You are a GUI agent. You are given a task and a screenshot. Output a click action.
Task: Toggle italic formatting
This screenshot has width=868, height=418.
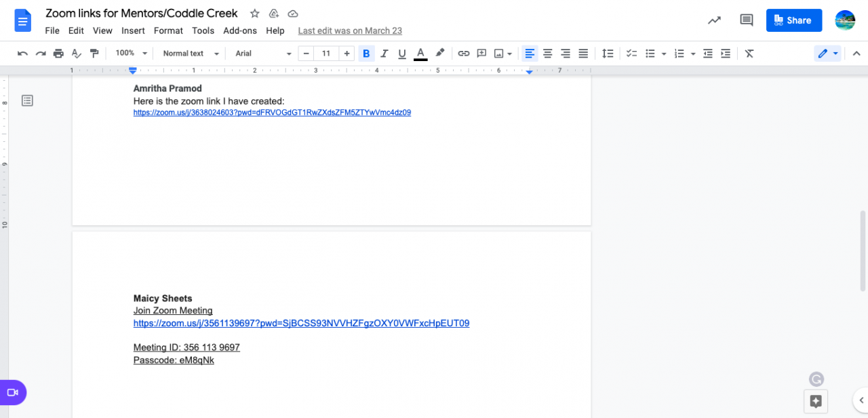[x=384, y=54]
